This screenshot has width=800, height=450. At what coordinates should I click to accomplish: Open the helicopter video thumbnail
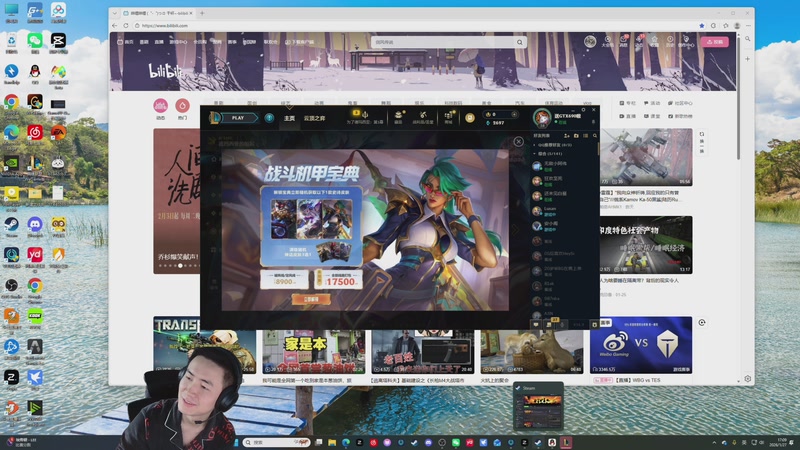(646, 157)
